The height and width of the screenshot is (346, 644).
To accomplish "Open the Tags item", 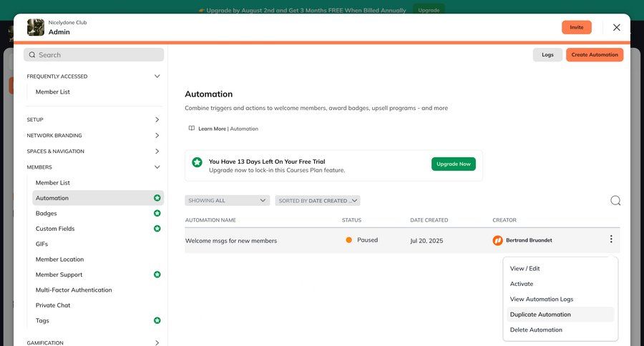I will tap(42, 320).
